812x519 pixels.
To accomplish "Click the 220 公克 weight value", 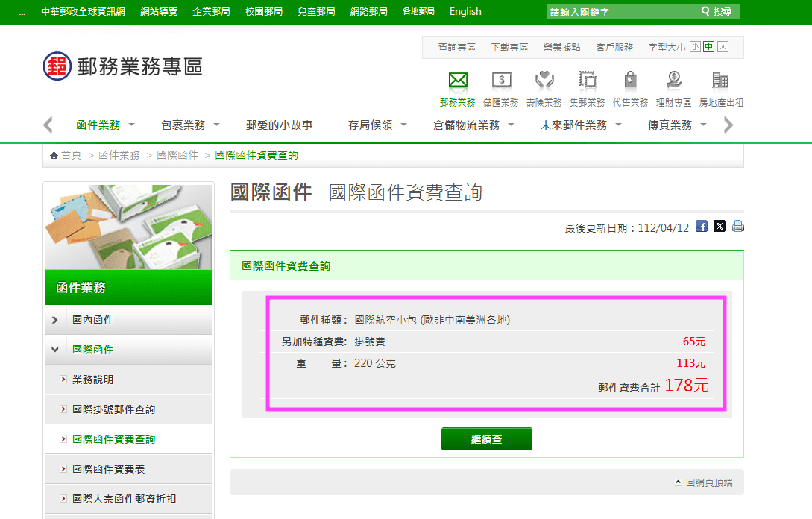I will [x=375, y=363].
